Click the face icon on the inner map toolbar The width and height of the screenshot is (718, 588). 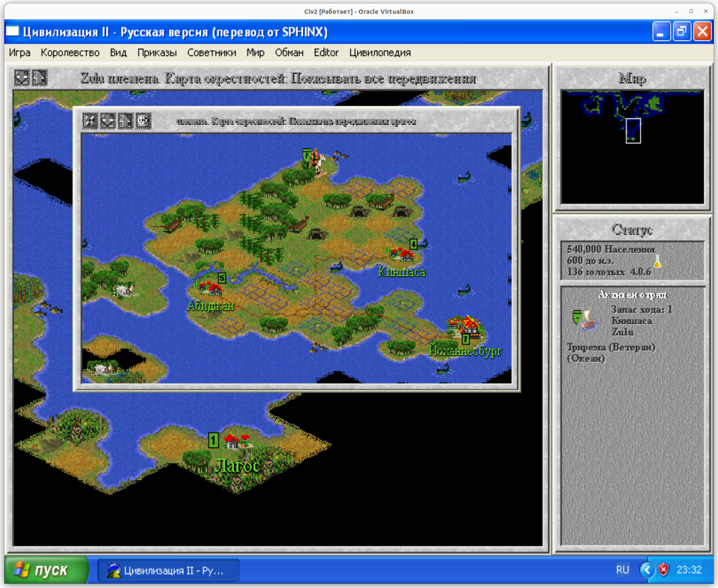click(143, 121)
